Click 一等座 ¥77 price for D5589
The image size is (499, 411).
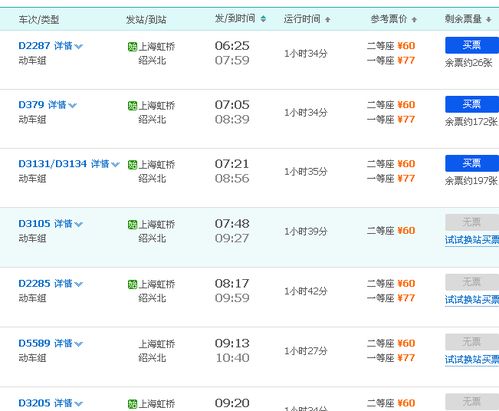[x=391, y=358]
